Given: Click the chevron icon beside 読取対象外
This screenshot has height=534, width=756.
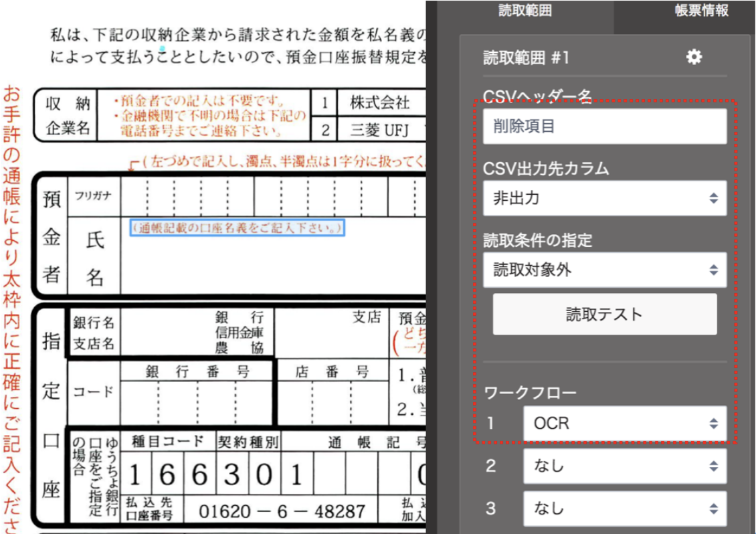Looking at the screenshot, I should (x=714, y=270).
